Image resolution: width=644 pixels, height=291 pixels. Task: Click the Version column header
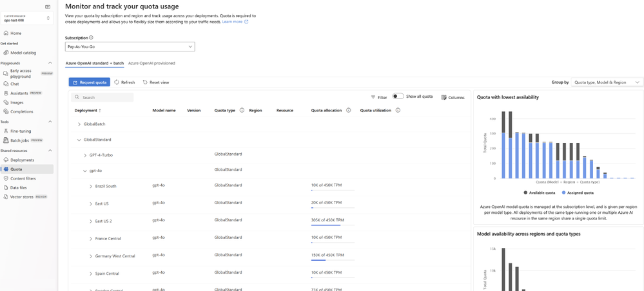(x=194, y=110)
